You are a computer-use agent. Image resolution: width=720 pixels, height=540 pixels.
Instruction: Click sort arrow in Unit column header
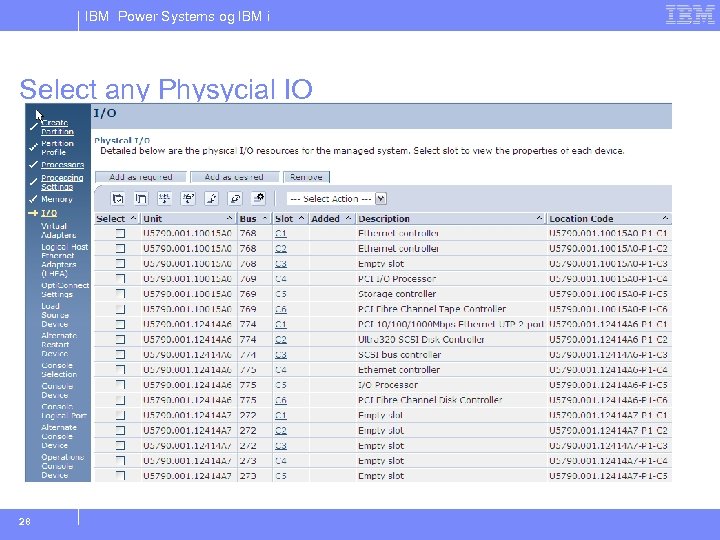pos(230,218)
